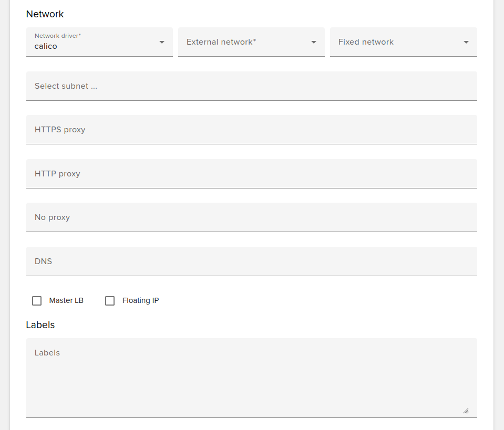
Task: Click the Labels section heading
Action: (40, 324)
